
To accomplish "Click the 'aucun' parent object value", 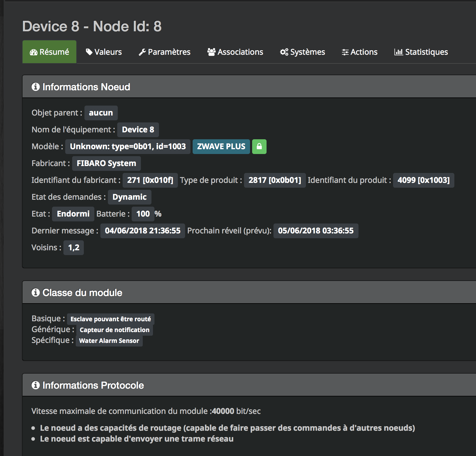I will 101,113.
